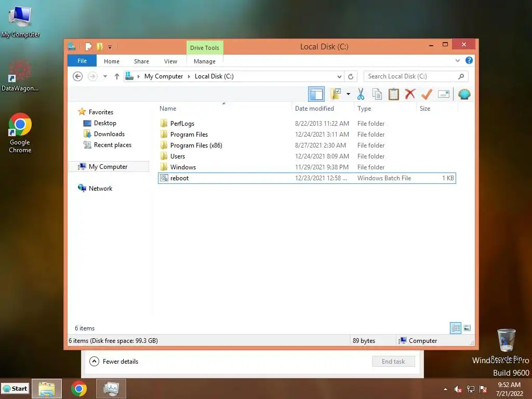Click the Cut scissors toolbar icon
This screenshot has width=532, height=399.
[x=361, y=94]
